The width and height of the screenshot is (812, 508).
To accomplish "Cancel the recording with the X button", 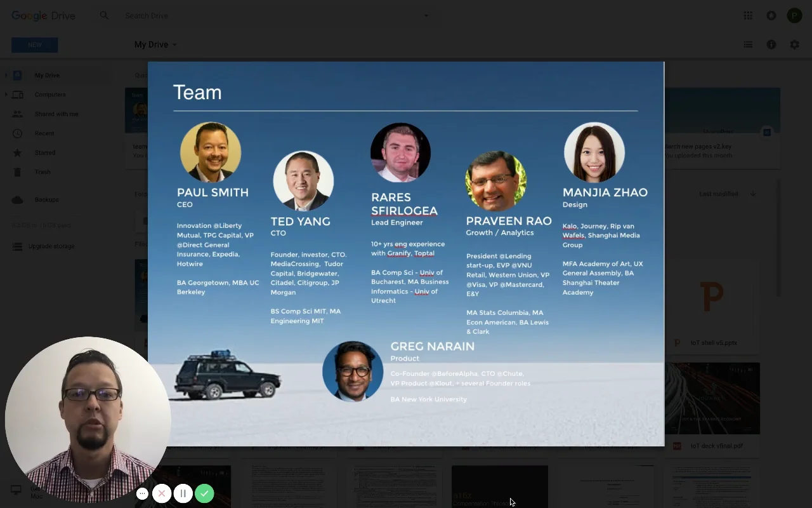I will pyautogui.click(x=162, y=493).
